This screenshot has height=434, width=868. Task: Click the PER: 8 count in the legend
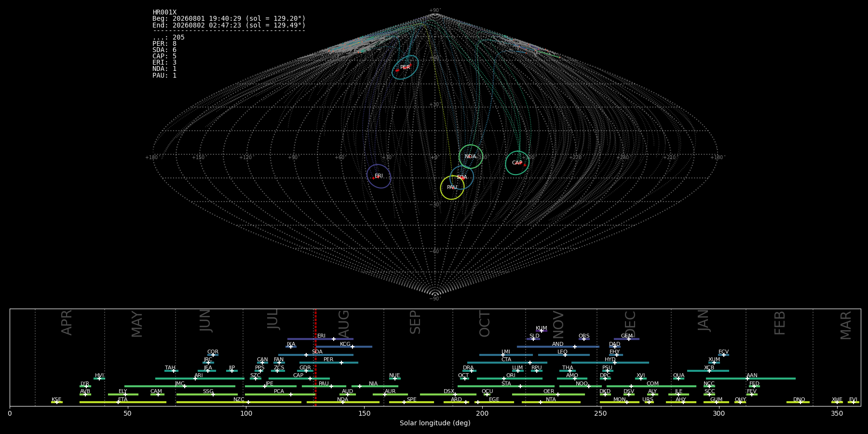pyautogui.click(x=164, y=43)
